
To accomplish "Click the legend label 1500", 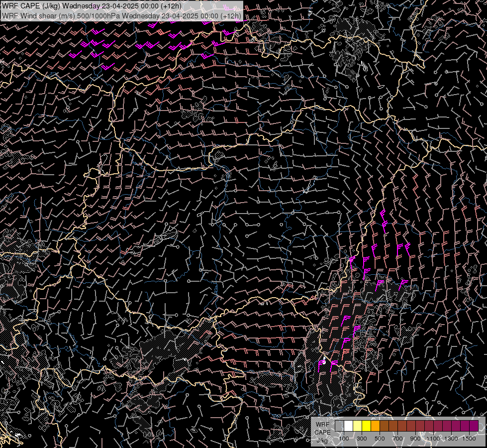I will pos(469,439).
